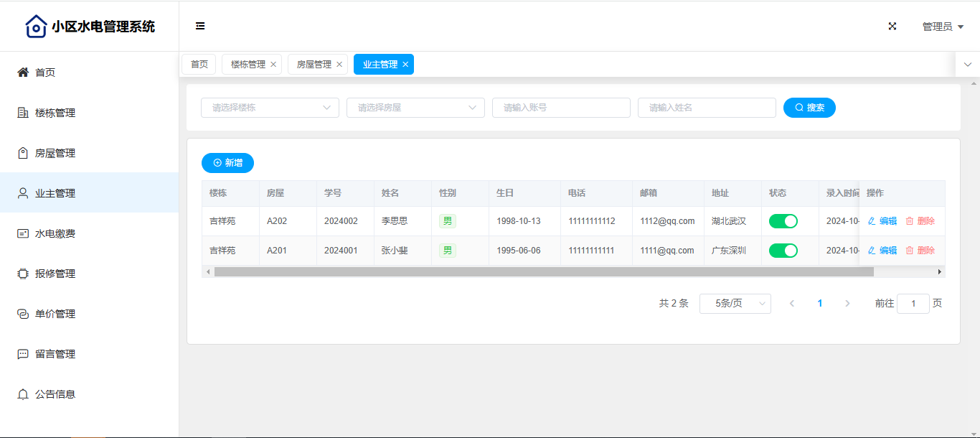Open the 5条/页 page size selector
The height and width of the screenshot is (438, 980).
[x=735, y=304]
